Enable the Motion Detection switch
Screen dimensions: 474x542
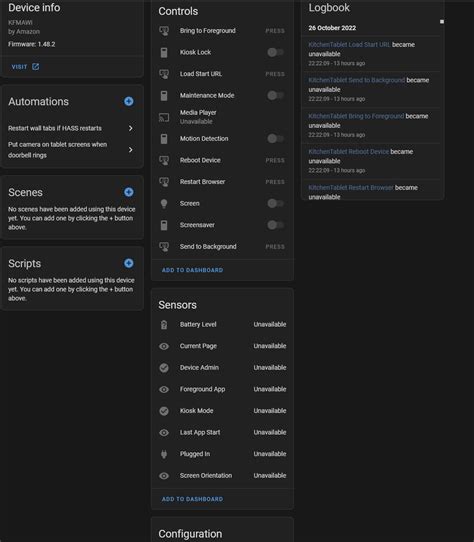pyautogui.click(x=276, y=139)
